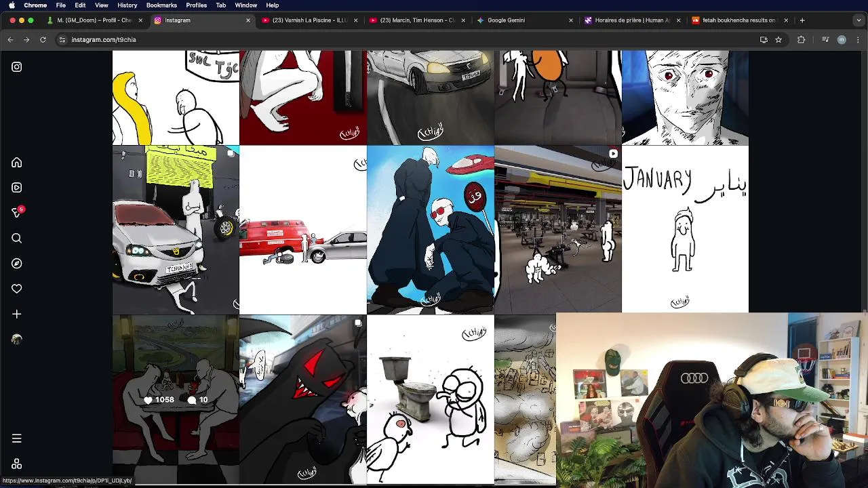Close the fetah boukhencha results tab
This screenshot has width=868, height=488.
tap(786, 20)
